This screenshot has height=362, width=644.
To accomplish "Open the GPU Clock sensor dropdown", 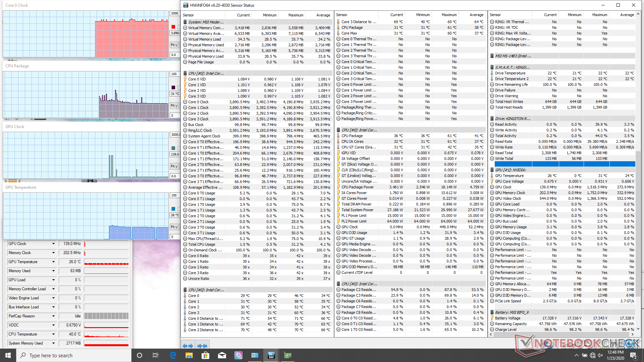I will [x=53, y=244].
